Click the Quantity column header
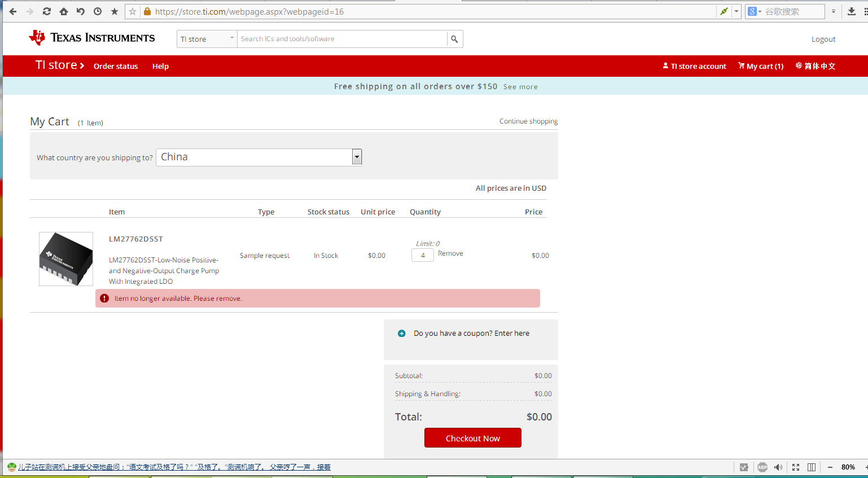Image resolution: width=868 pixels, height=478 pixels. point(425,212)
